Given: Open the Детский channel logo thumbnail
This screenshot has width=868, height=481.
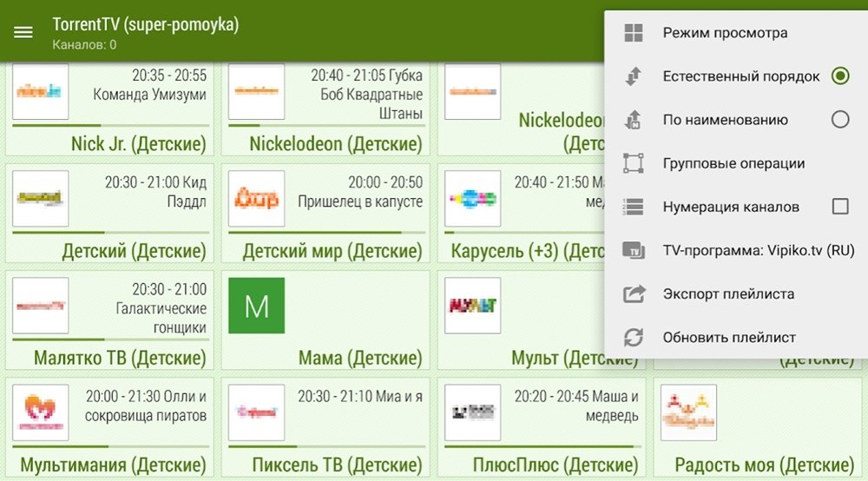Looking at the screenshot, I should pyautogui.click(x=41, y=198).
